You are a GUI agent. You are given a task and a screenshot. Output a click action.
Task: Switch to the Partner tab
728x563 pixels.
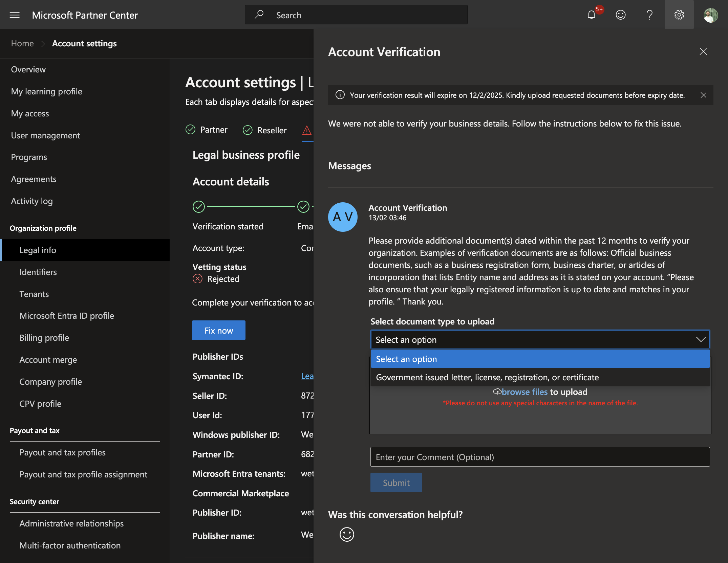coord(207,130)
